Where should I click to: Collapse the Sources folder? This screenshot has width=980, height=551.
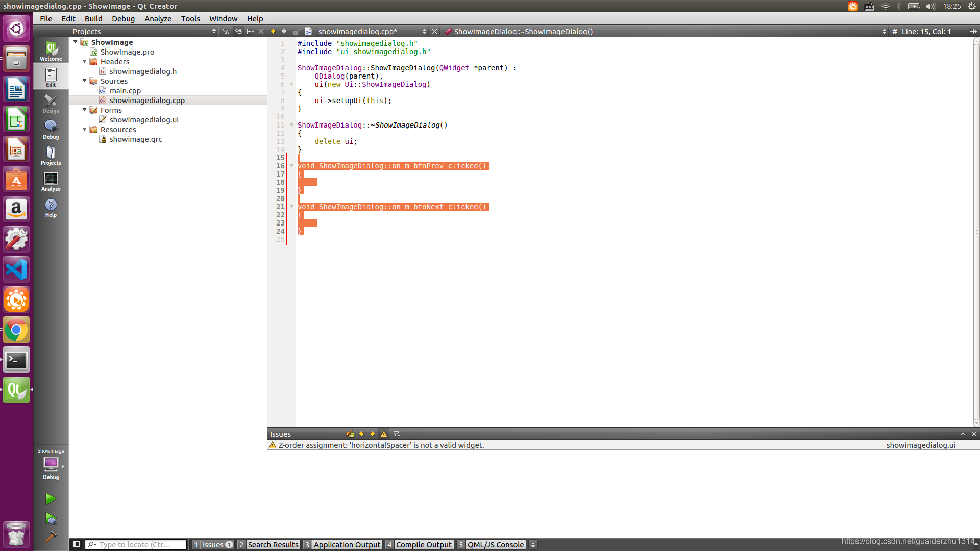pyautogui.click(x=85, y=81)
